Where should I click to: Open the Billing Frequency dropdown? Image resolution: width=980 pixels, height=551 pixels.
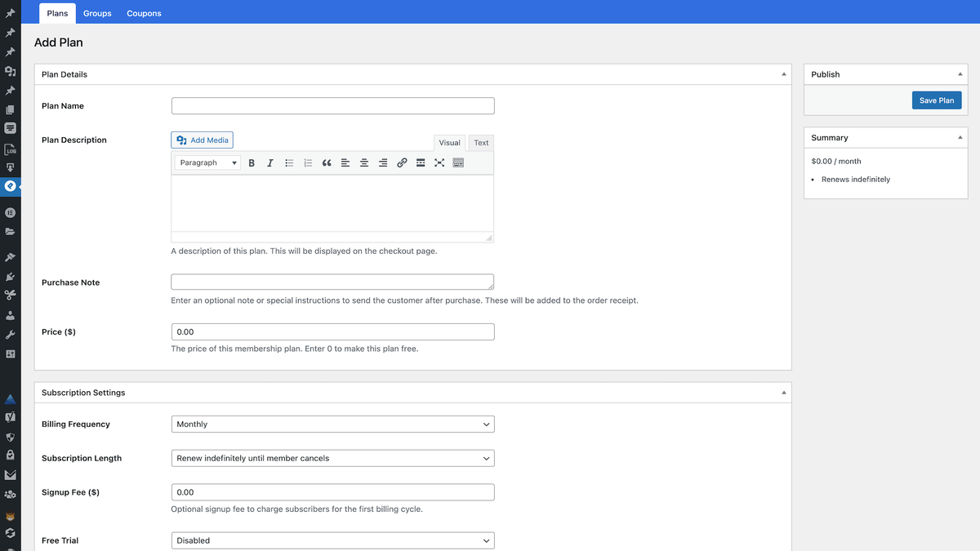(332, 424)
